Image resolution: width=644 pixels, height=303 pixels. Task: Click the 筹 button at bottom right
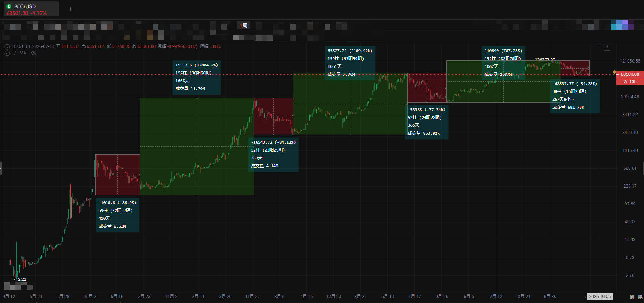pos(632,297)
